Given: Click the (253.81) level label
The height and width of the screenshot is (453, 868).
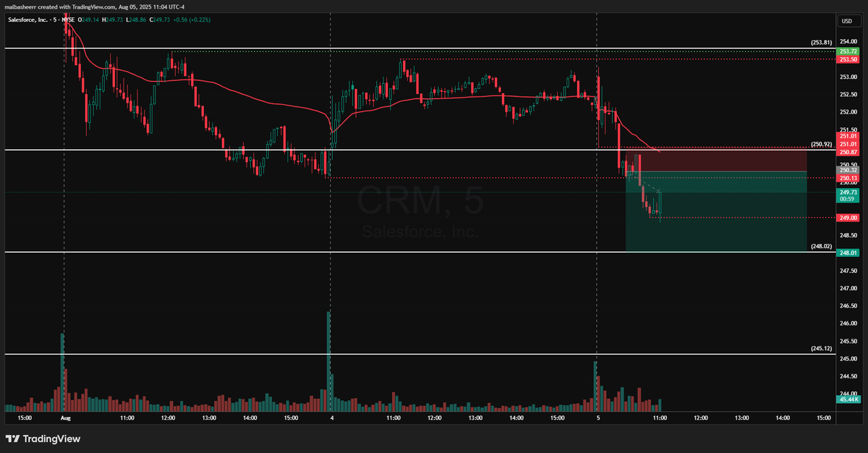Looking at the screenshot, I should coord(821,43).
